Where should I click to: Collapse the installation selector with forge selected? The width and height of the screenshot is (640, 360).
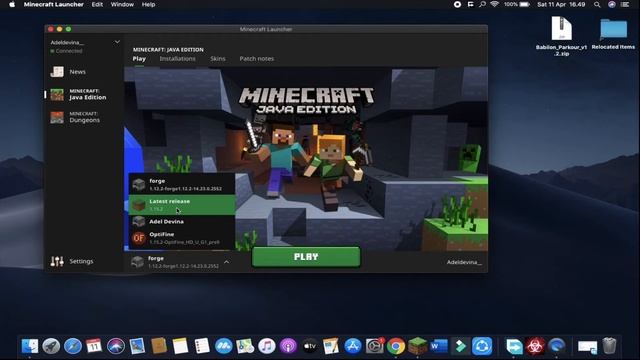click(227, 262)
